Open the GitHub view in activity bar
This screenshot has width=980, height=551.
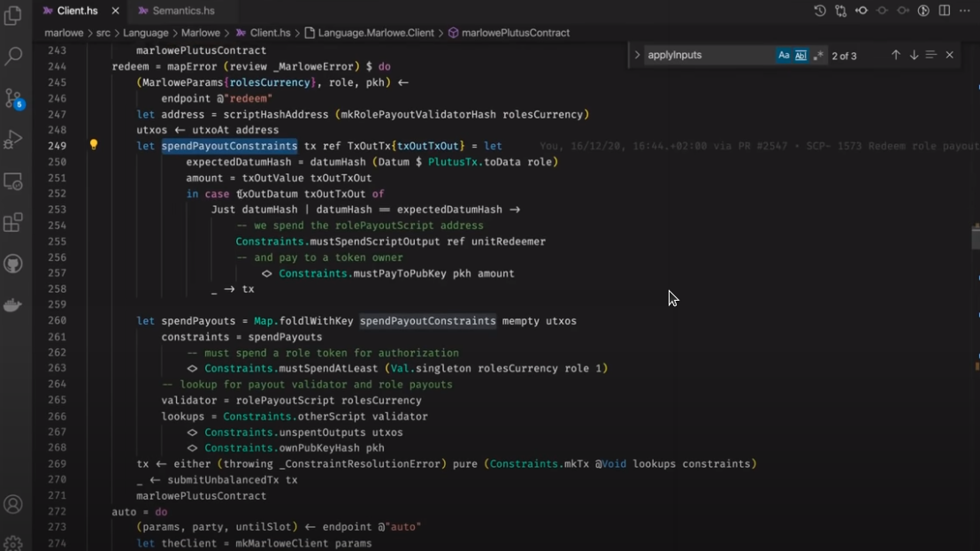[x=13, y=264]
